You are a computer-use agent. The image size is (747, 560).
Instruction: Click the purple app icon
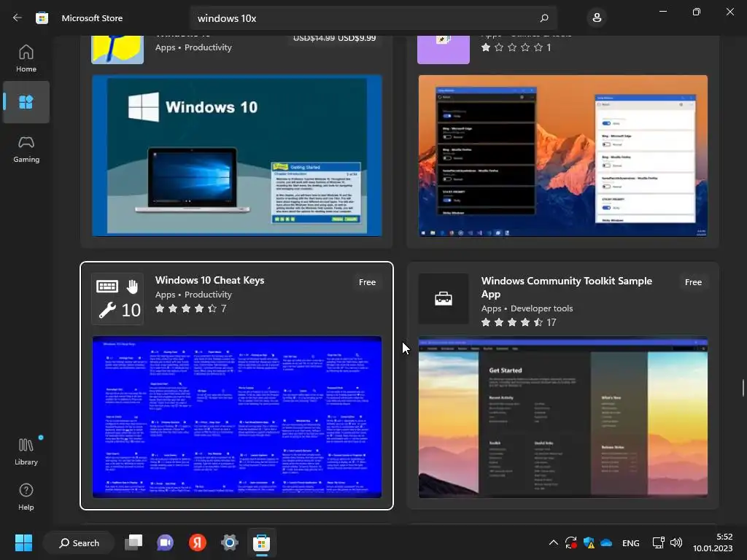click(444, 50)
